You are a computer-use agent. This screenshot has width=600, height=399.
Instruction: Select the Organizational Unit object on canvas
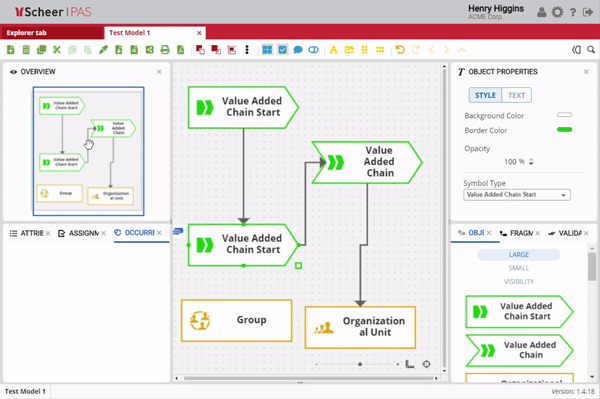pyautogui.click(x=360, y=327)
